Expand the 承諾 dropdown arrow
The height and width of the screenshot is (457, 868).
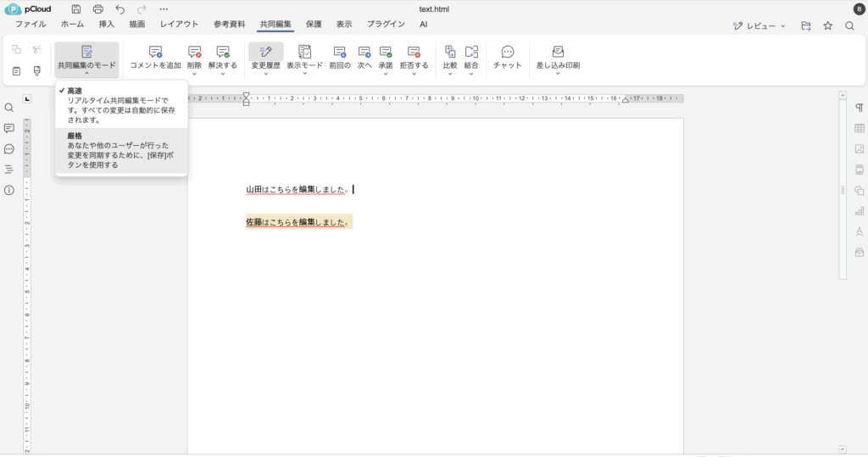coord(386,74)
